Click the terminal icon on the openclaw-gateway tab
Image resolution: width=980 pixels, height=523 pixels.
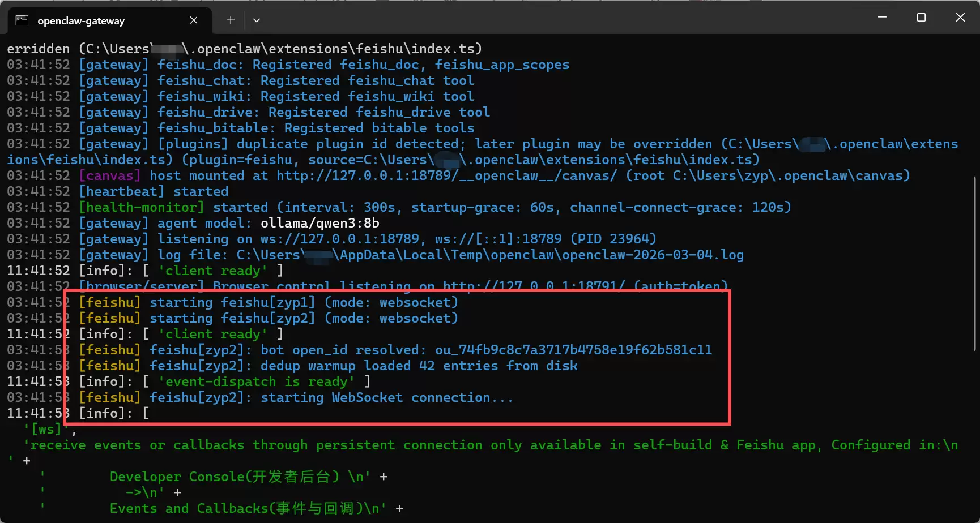pos(22,20)
